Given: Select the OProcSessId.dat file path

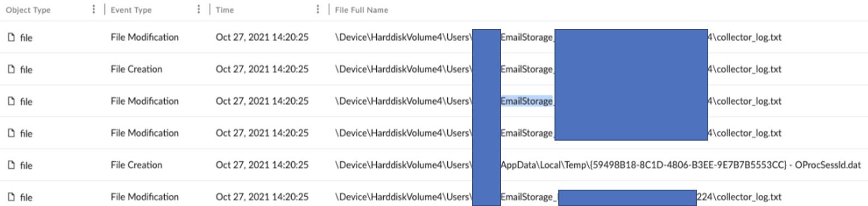Looking at the screenshot, I should [598, 165].
